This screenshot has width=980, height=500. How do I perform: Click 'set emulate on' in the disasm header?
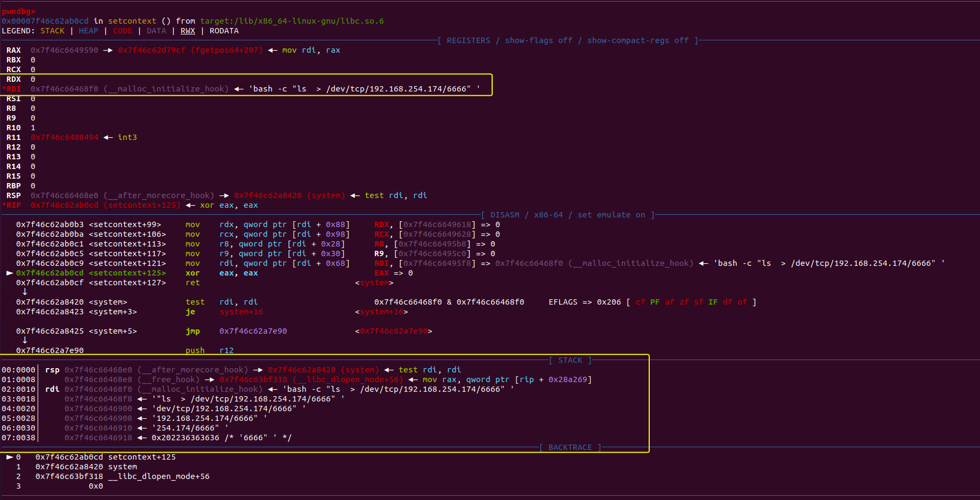611,215
